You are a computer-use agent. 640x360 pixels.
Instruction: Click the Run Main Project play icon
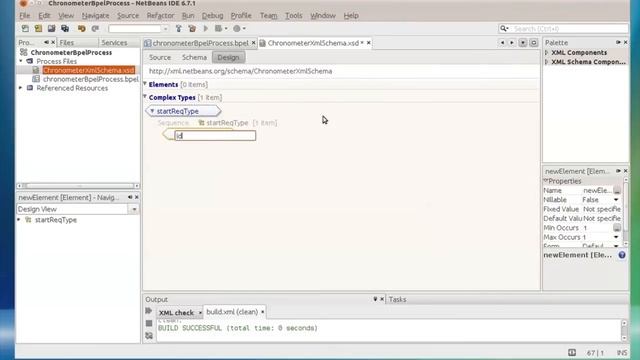coord(206,29)
